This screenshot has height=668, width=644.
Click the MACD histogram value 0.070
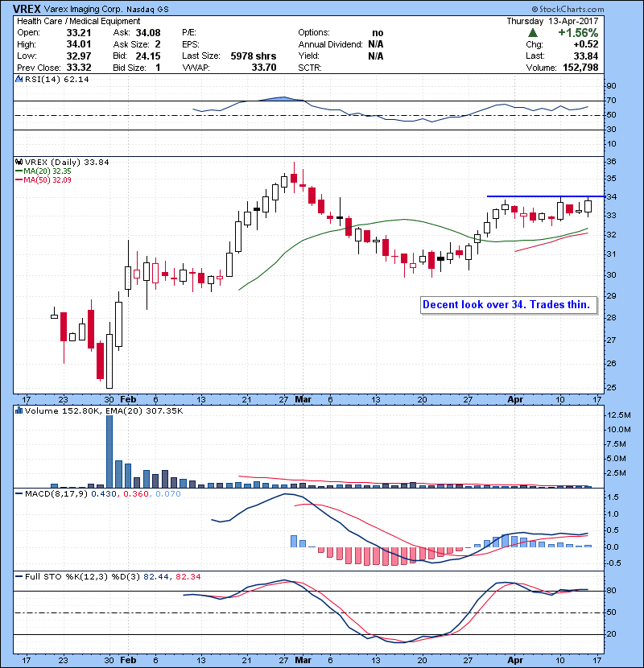point(168,494)
